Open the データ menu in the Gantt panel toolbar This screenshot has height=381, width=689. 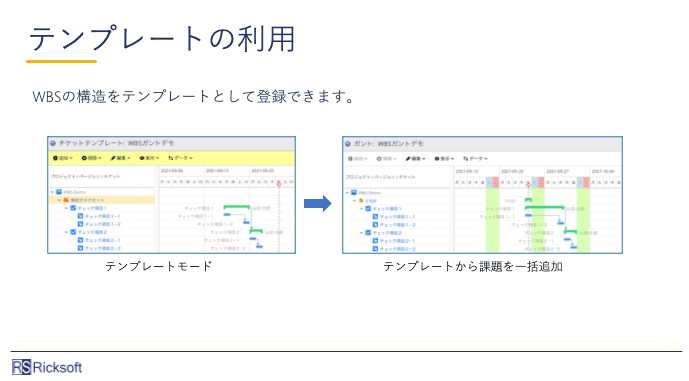pyautogui.click(x=475, y=159)
